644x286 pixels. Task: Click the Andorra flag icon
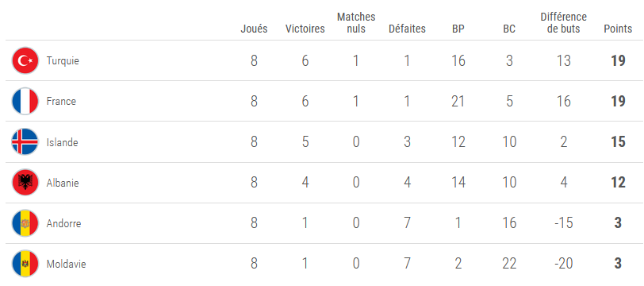tap(25, 223)
